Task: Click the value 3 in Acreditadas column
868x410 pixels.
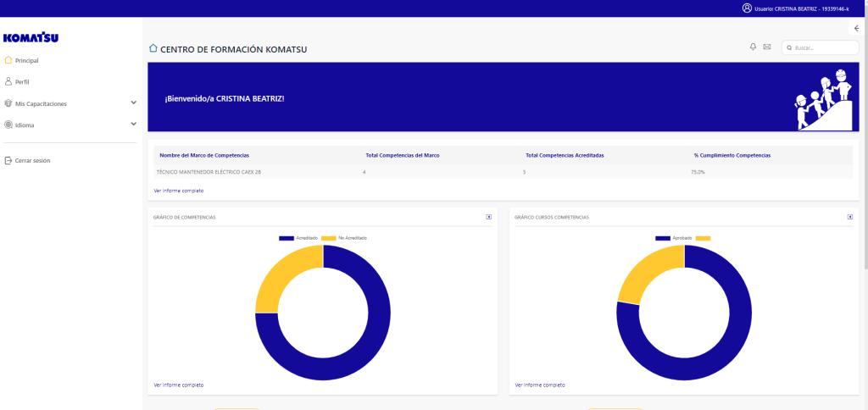Action: pyautogui.click(x=524, y=172)
